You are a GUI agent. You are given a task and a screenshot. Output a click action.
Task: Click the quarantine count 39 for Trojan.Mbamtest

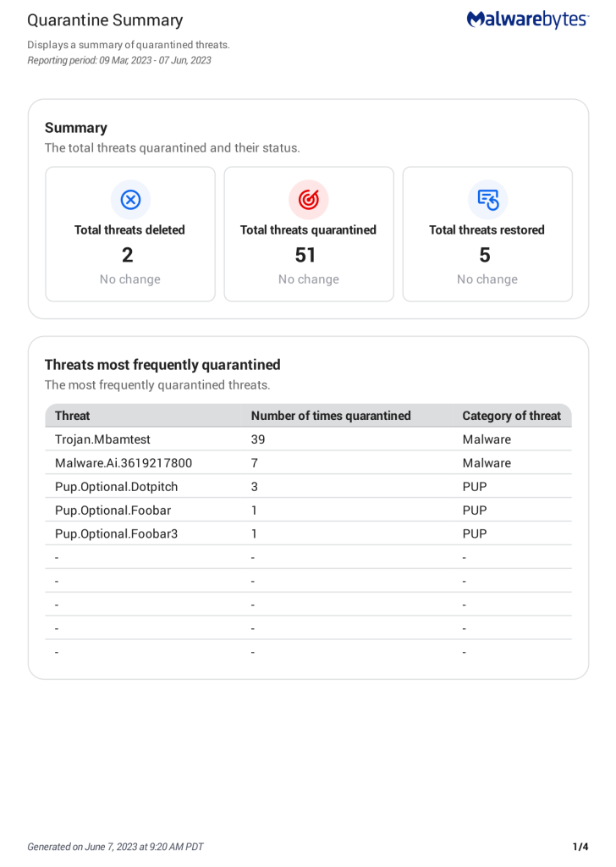(258, 439)
